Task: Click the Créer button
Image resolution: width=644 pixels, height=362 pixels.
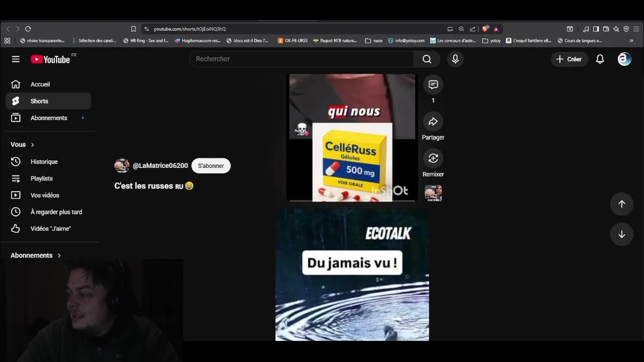Action: (569, 59)
